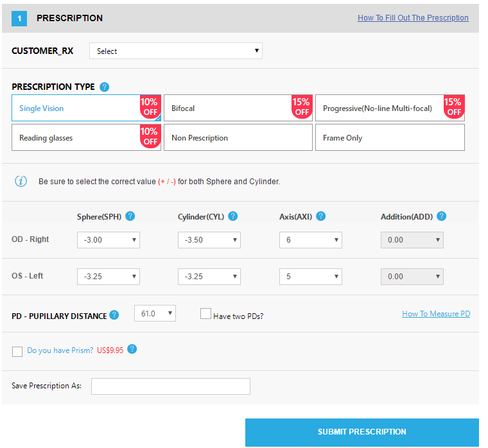488x448 pixels.
Task: Open the OS Left Axis dropdown
Action: 311,277
